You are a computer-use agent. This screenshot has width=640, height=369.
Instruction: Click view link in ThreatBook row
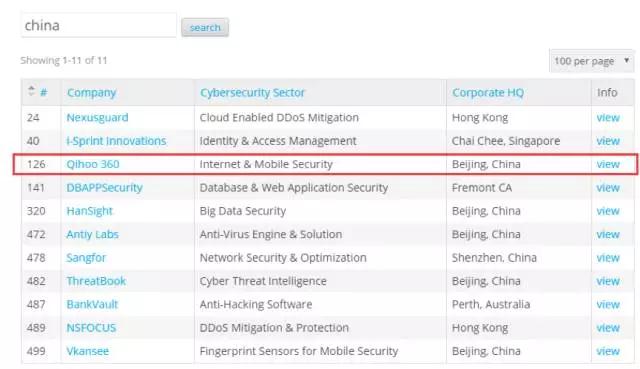point(608,281)
